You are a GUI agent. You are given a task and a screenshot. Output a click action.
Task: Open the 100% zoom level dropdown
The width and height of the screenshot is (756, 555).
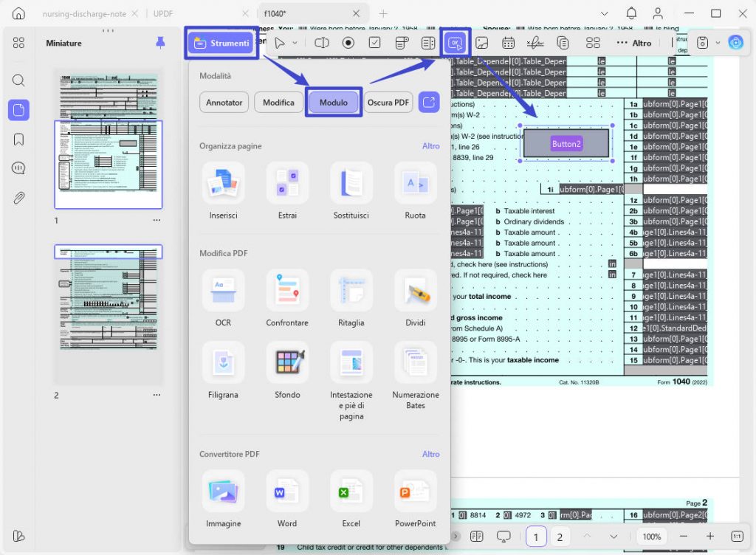[652, 537]
